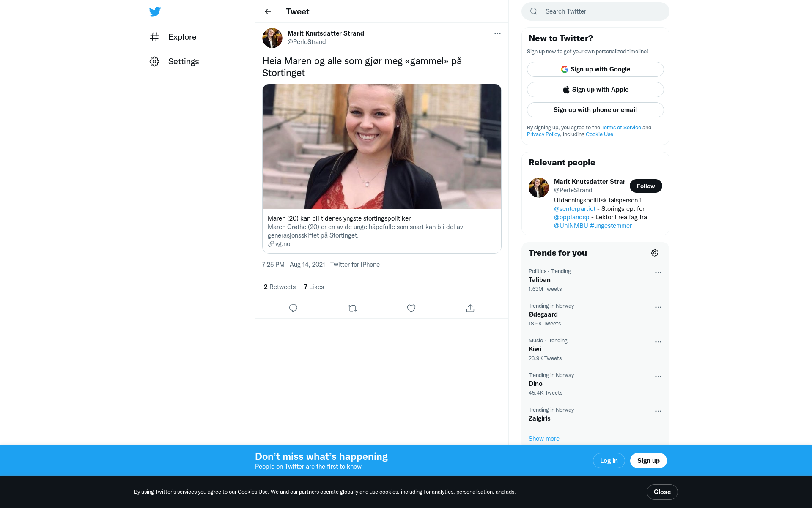Open @PerleStrand handle in Relevant people
Image resolution: width=812 pixels, height=508 pixels.
(x=573, y=190)
